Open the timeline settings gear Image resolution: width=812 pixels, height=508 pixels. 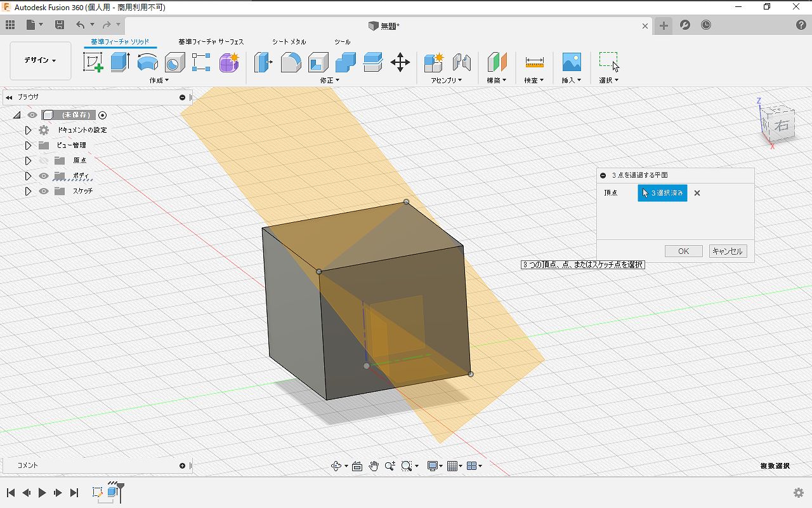click(x=799, y=493)
